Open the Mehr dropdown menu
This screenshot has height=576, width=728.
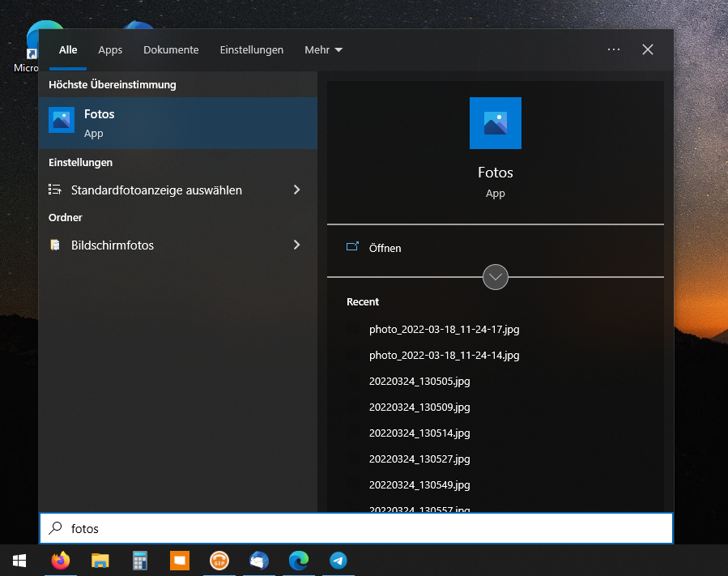(323, 49)
